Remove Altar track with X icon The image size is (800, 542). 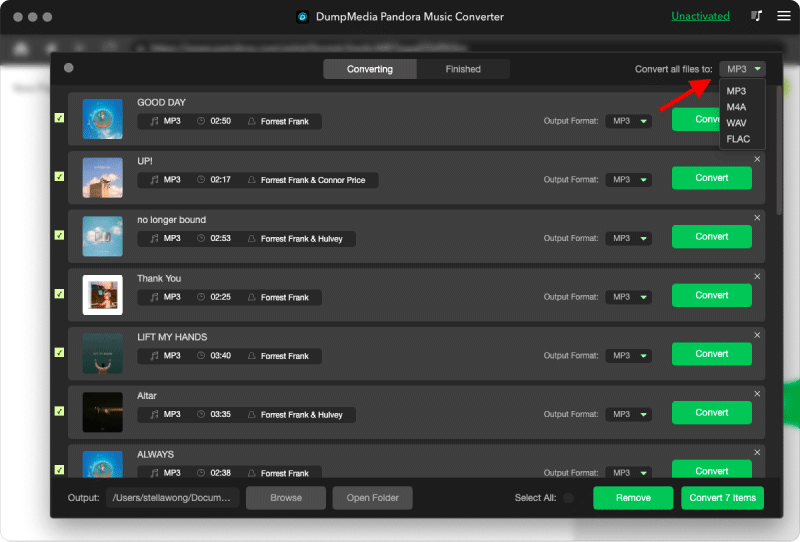(757, 394)
